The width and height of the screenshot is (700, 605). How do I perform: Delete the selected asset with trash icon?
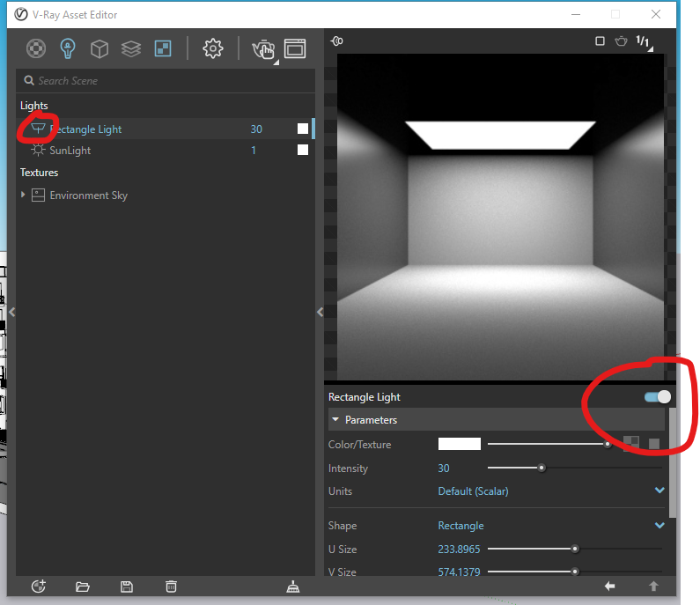tap(172, 587)
